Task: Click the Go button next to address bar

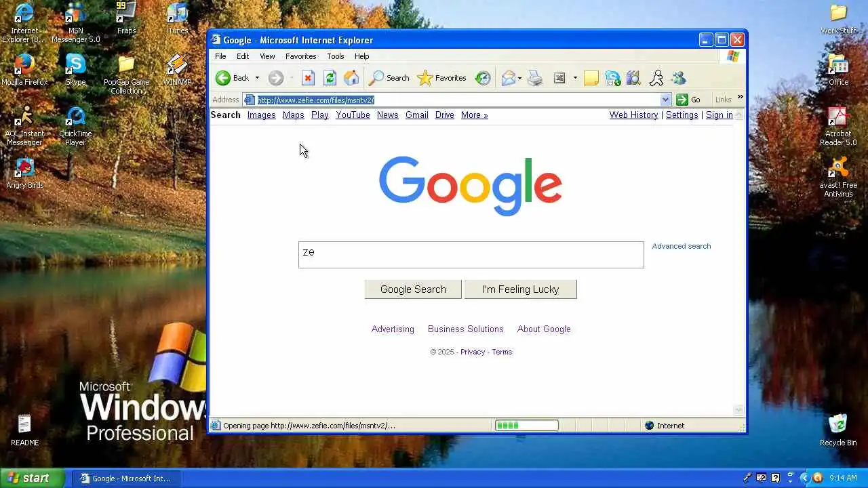Action: [688, 100]
